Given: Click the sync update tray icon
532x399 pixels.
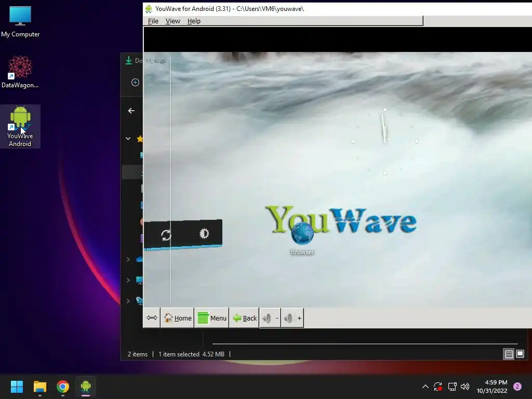Looking at the screenshot, I should pyautogui.click(x=438, y=387).
